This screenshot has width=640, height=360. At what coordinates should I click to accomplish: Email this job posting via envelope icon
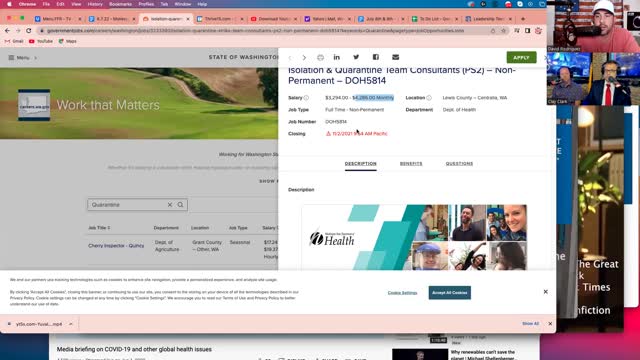click(396, 57)
